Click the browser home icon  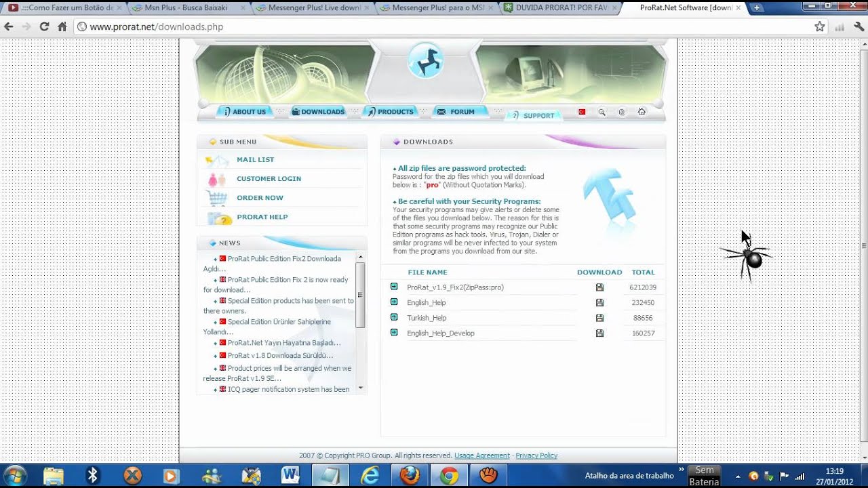(x=62, y=26)
